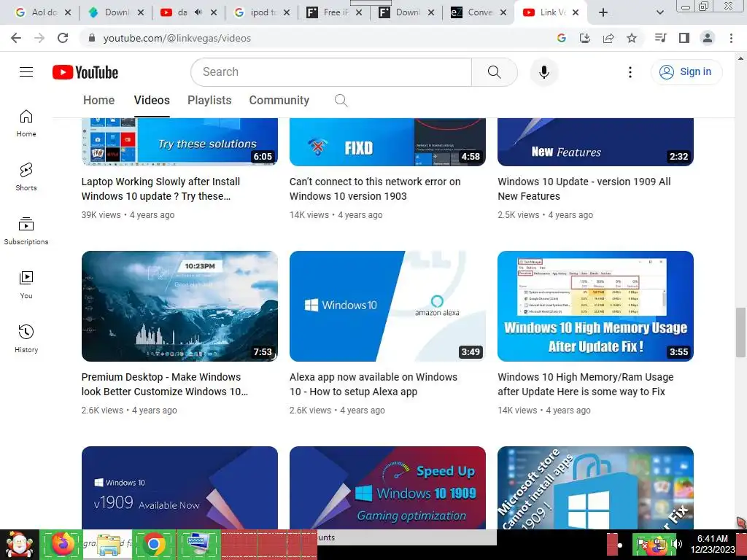Click the Premium Desktop mountain thumbnail
Screen dimensions: 747x560
coord(179,306)
